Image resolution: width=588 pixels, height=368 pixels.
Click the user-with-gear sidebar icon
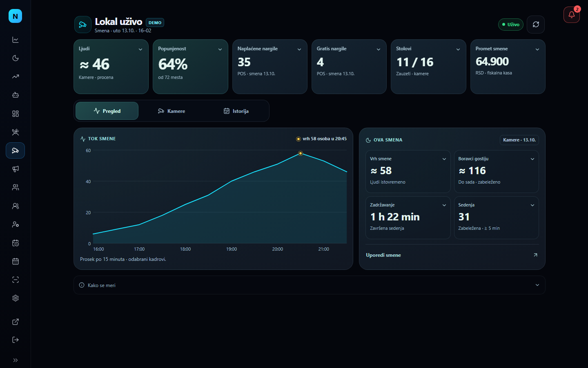[16, 224]
